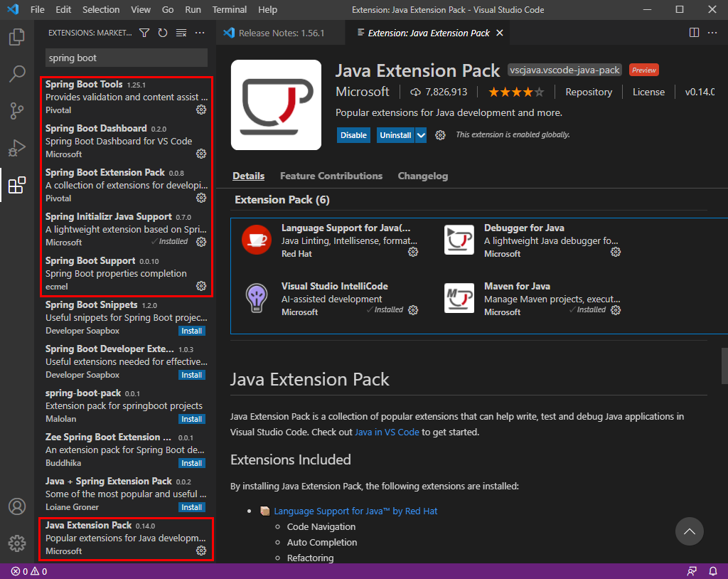Select Spring Boot Tools in the list
The height and width of the screenshot is (579, 728).
127,97
